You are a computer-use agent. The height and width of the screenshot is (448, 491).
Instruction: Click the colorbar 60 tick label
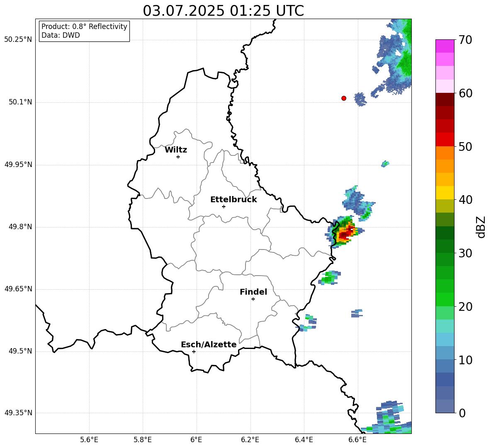coord(465,93)
